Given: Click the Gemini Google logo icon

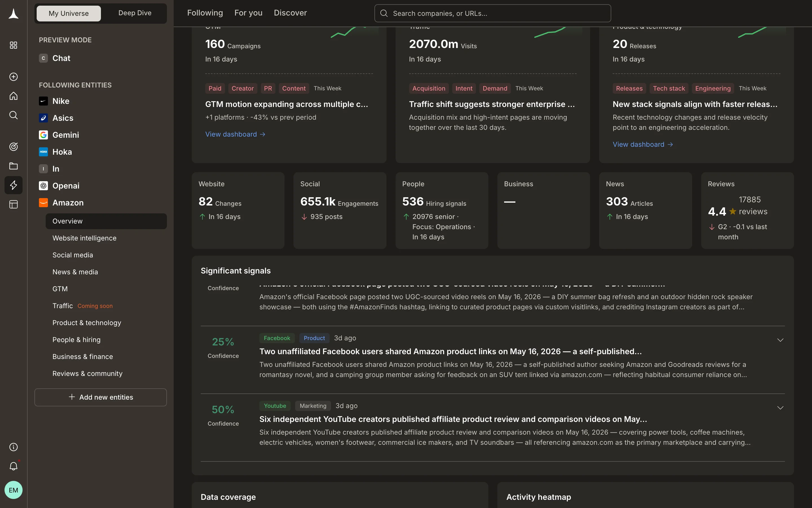Looking at the screenshot, I should pos(43,135).
